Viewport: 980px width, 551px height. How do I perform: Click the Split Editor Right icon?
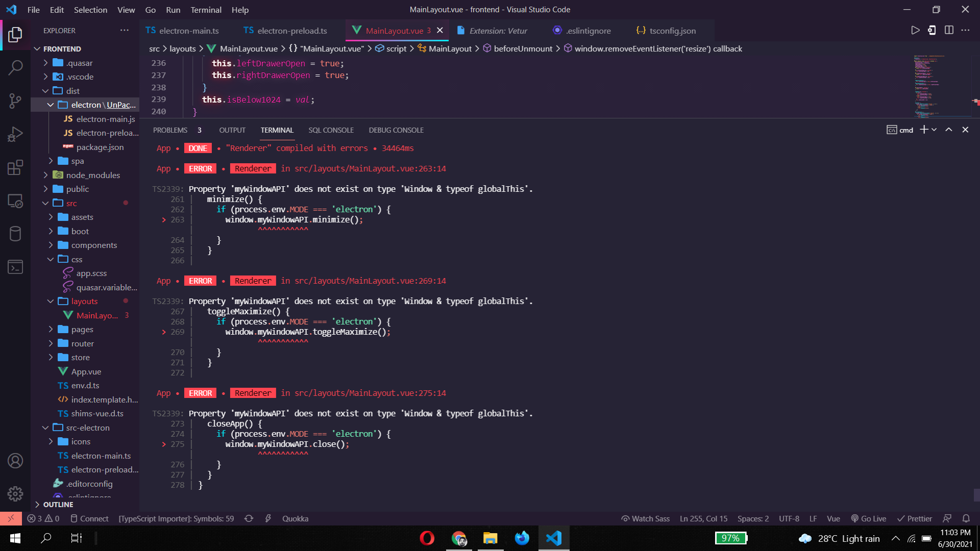click(x=949, y=31)
